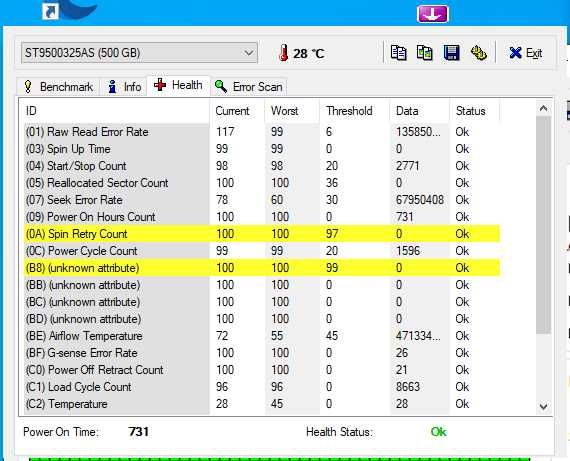The width and height of the screenshot is (570, 461).
Task: Click the copy screenshot icon with two pages
Action: pyautogui.click(x=425, y=53)
